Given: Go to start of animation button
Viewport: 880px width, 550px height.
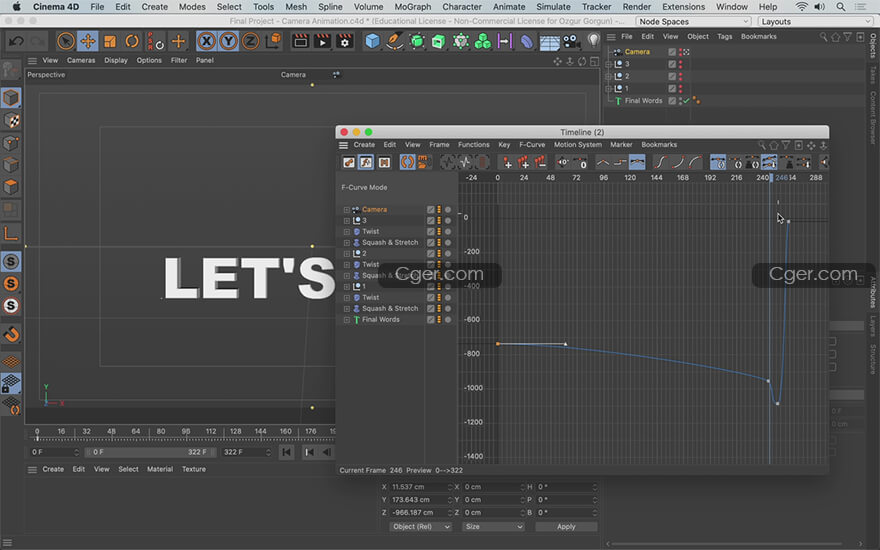Looking at the screenshot, I should pos(286,452).
